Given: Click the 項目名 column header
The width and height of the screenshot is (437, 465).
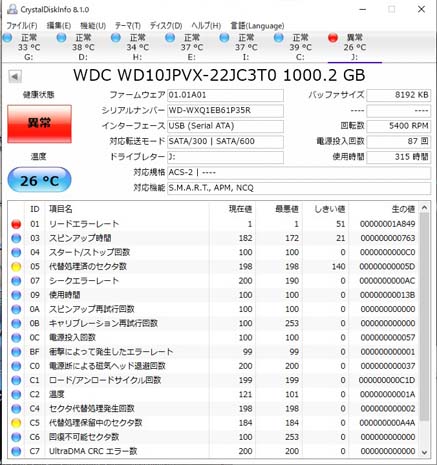Looking at the screenshot, I should tap(128, 209).
